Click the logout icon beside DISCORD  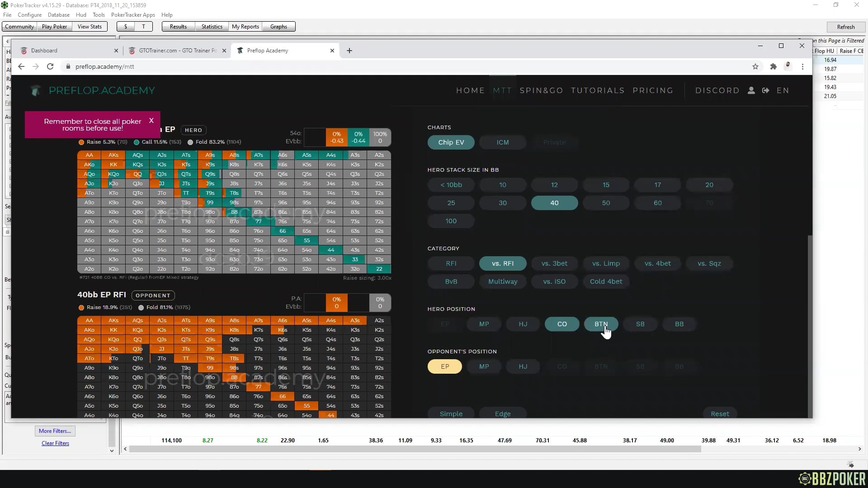(x=765, y=90)
